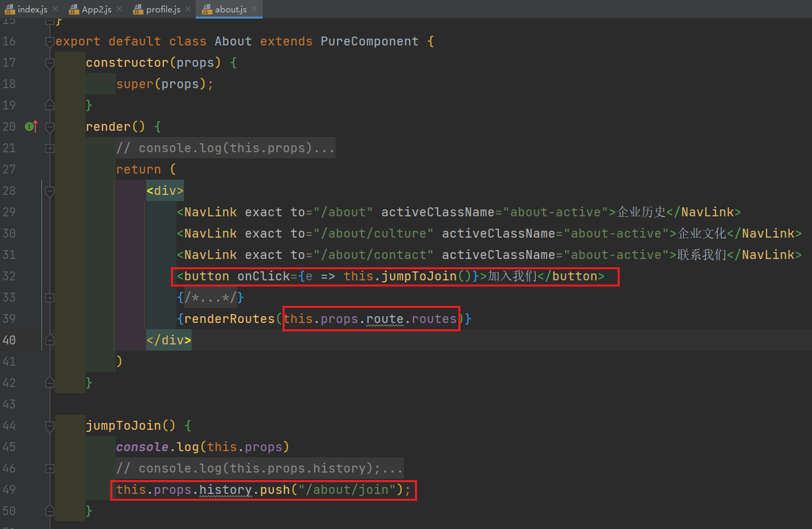Image resolution: width=812 pixels, height=529 pixels.
Task: Click the '联系我们' link text on line 31
Action: click(702, 255)
